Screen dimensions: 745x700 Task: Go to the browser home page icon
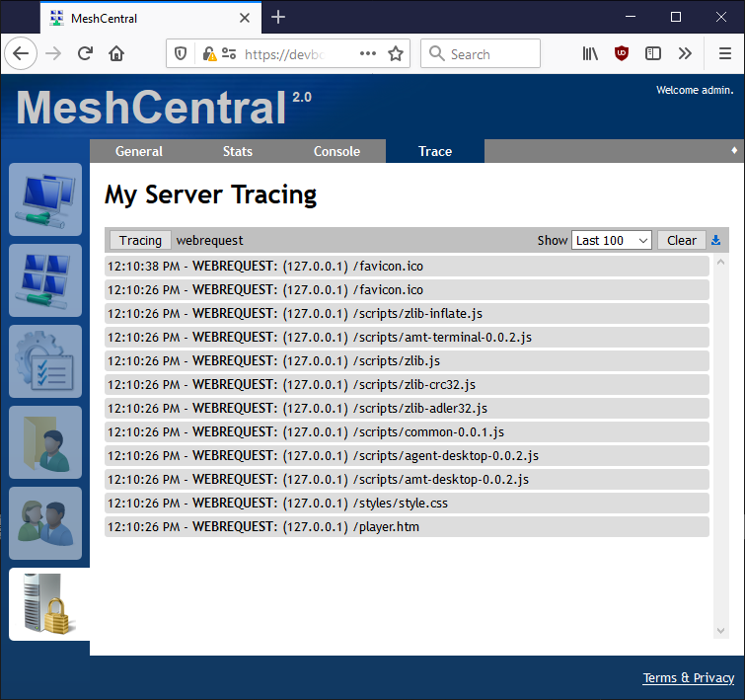[116, 53]
